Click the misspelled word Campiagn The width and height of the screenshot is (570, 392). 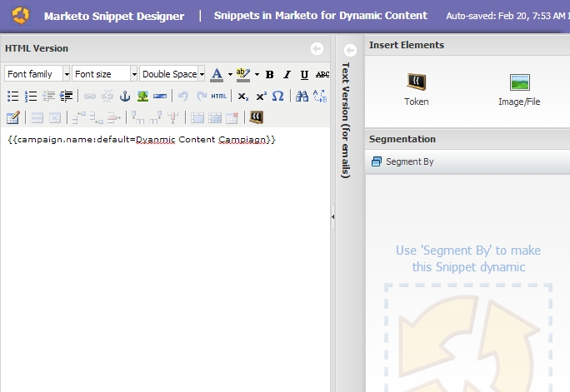tap(242, 140)
